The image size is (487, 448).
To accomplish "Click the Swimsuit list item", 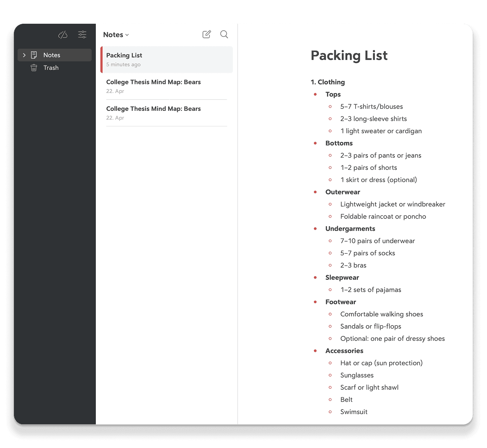I will [x=354, y=412].
